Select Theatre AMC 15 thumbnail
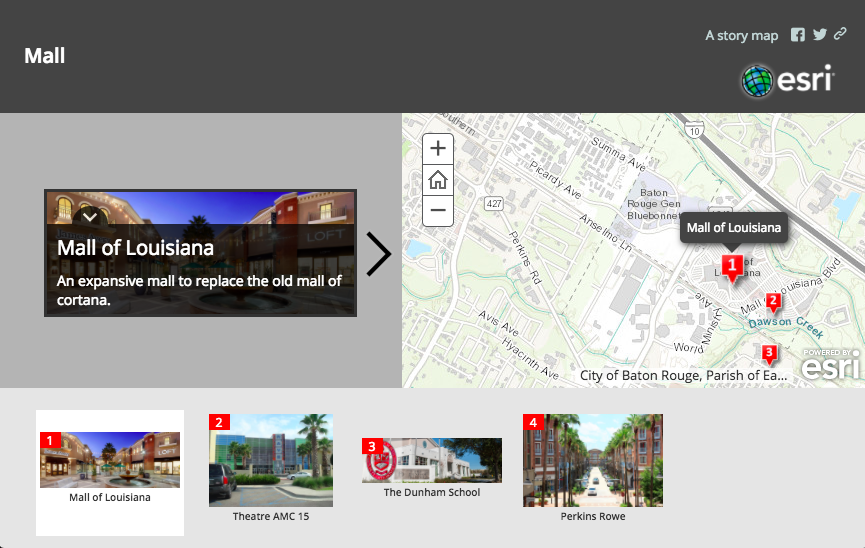 click(271, 460)
